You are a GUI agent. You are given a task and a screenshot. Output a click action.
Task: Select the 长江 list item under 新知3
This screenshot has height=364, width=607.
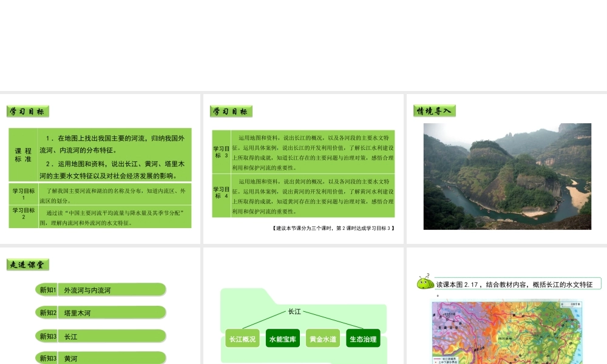pyautogui.click(x=101, y=336)
